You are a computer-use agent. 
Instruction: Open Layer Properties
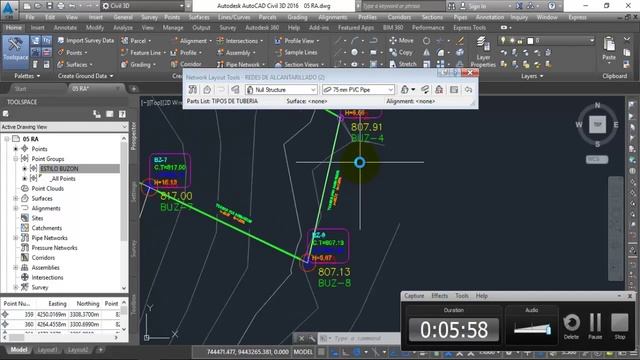coord(483,52)
